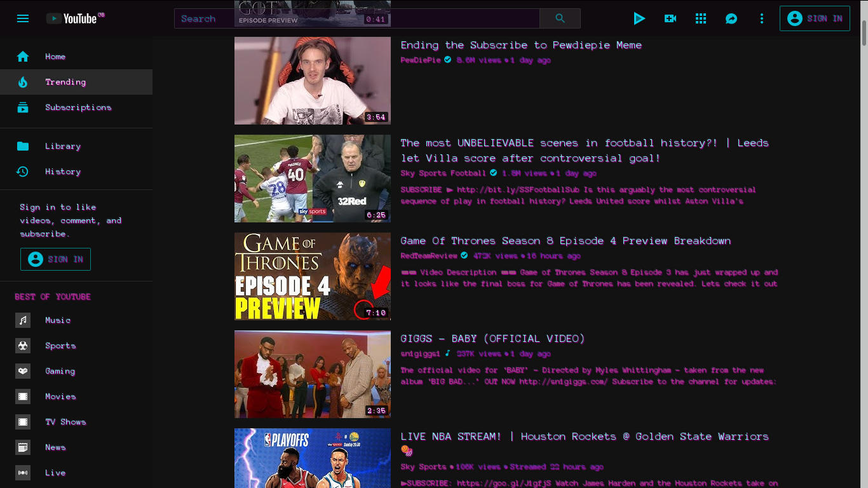868x488 pixels.
Task: Open History from the sidebar
Action: point(76,172)
